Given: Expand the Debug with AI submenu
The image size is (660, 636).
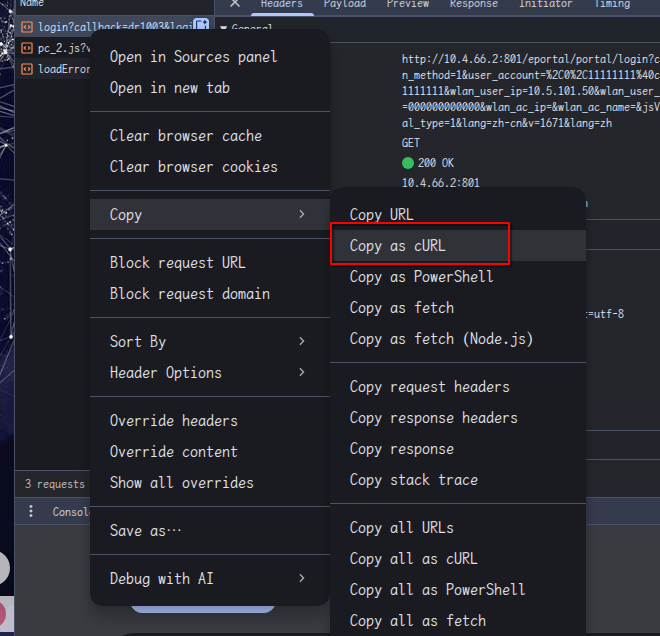Looking at the screenshot, I should point(210,579).
